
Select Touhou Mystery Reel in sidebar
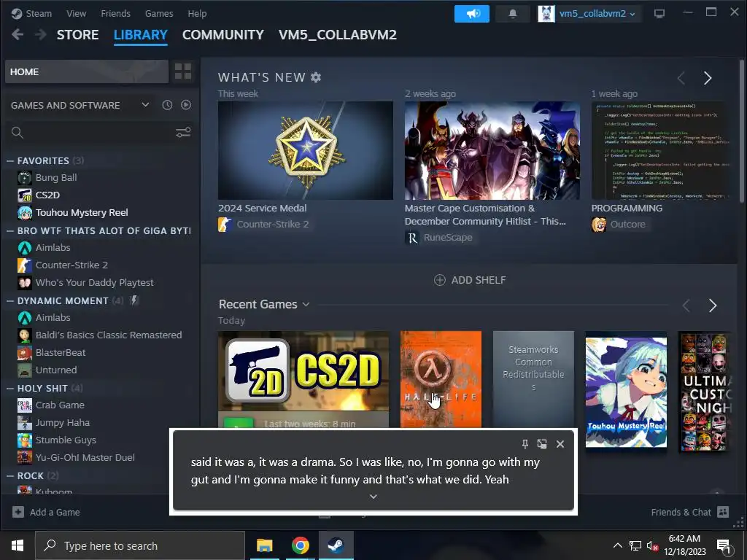click(x=82, y=212)
